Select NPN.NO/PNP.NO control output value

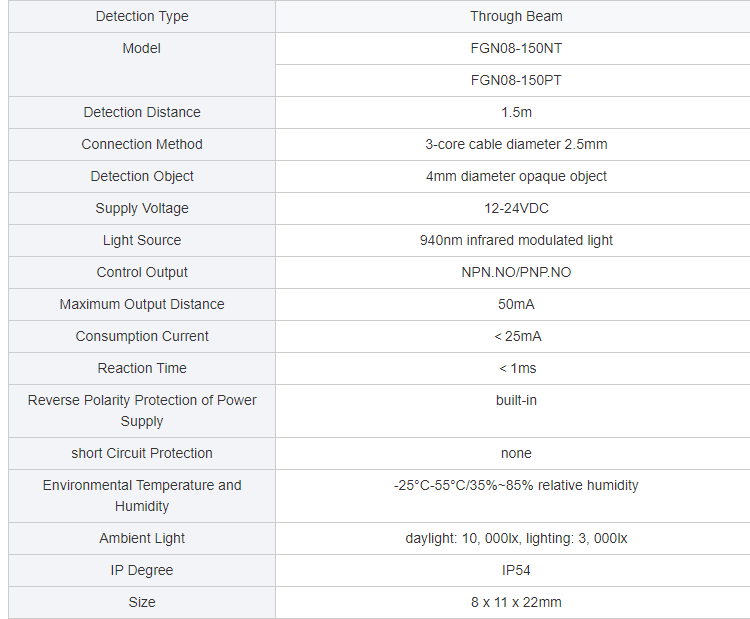[516, 272]
